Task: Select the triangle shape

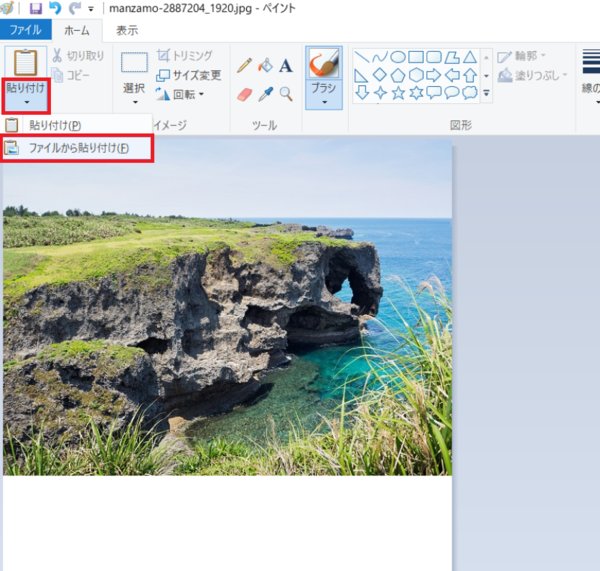Action: 470,57
